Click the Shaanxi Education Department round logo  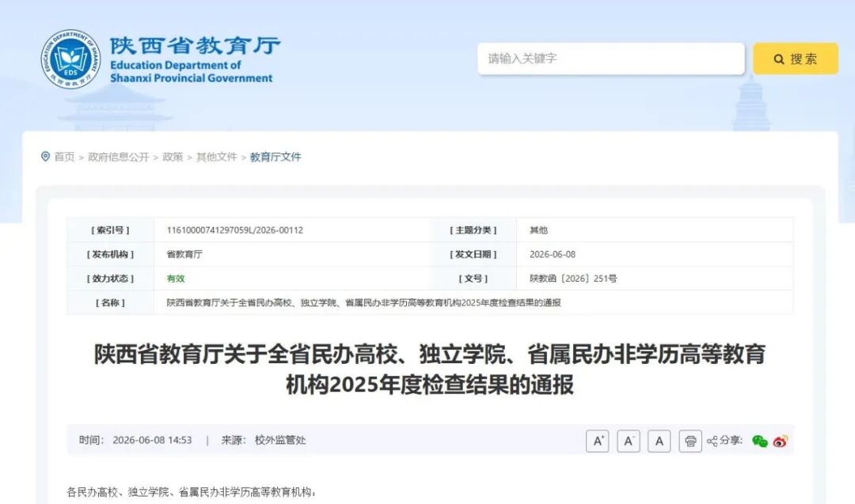click(x=71, y=59)
